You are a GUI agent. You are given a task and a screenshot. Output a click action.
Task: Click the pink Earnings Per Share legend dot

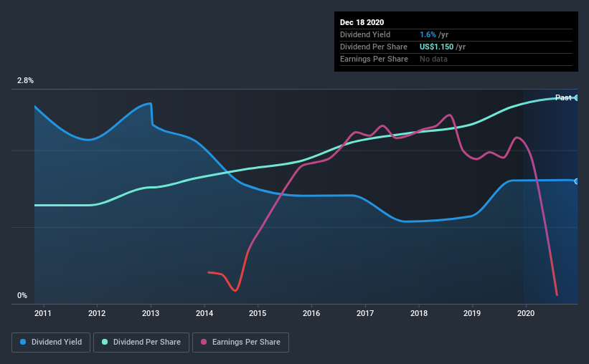[204, 342]
